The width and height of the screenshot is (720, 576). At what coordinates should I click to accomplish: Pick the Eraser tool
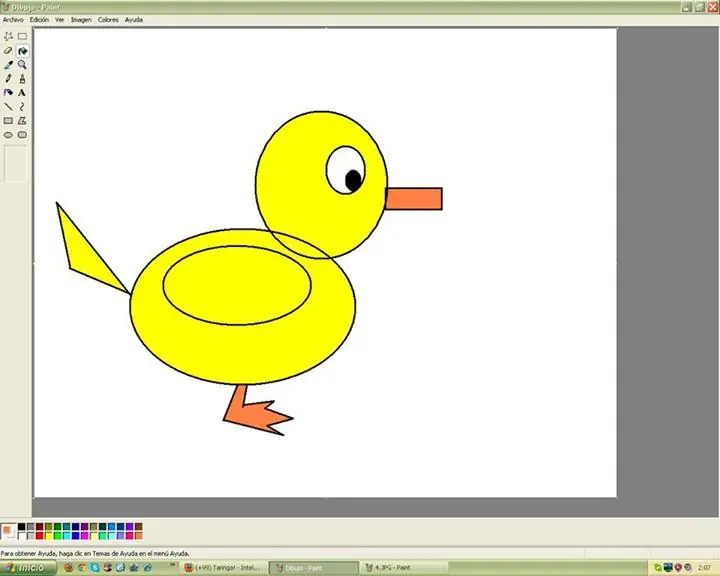tap(8, 51)
